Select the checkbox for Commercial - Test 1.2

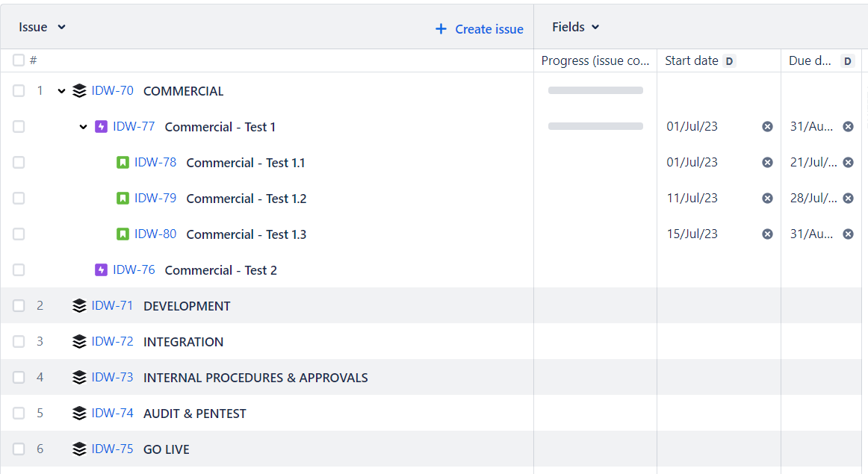[x=19, y=198]
